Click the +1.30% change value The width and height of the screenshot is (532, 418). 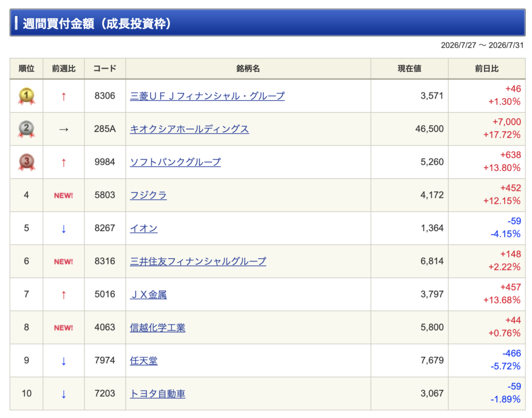(x=504, y=102)
